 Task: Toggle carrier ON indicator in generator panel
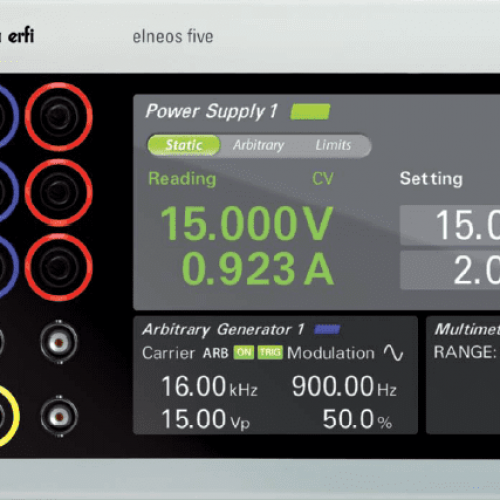(244, 352)
